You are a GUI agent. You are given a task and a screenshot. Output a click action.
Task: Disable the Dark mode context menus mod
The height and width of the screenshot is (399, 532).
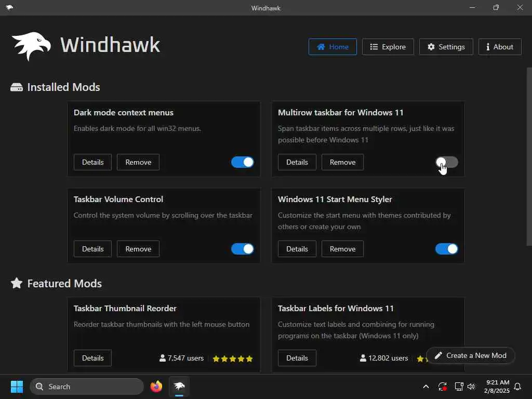242,162
